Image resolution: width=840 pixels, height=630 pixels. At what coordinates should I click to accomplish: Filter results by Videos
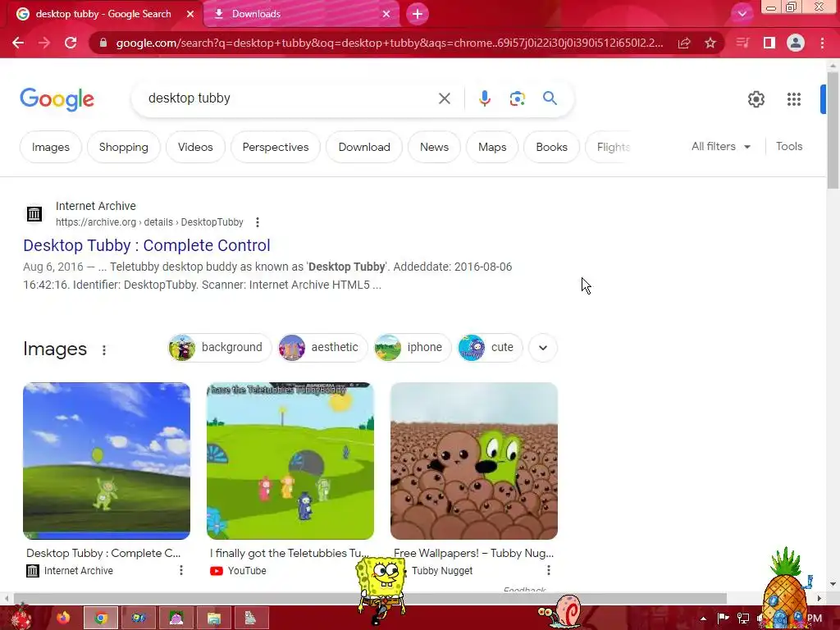[195, 147]
